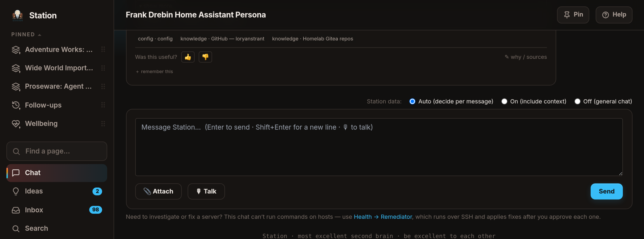Focus the Find a page search field
Viewport: 644px width, 239px height.
click(57, 151)
